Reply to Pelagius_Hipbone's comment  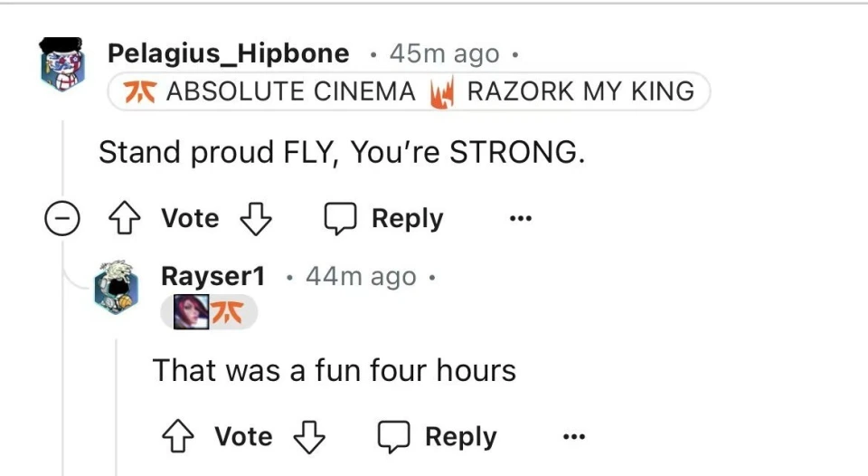[x=384, y=218]
